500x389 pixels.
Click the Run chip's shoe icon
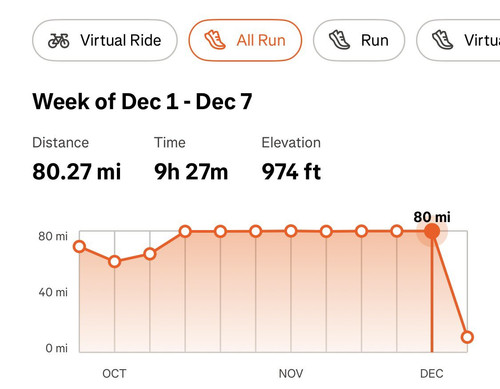(339, 40)
